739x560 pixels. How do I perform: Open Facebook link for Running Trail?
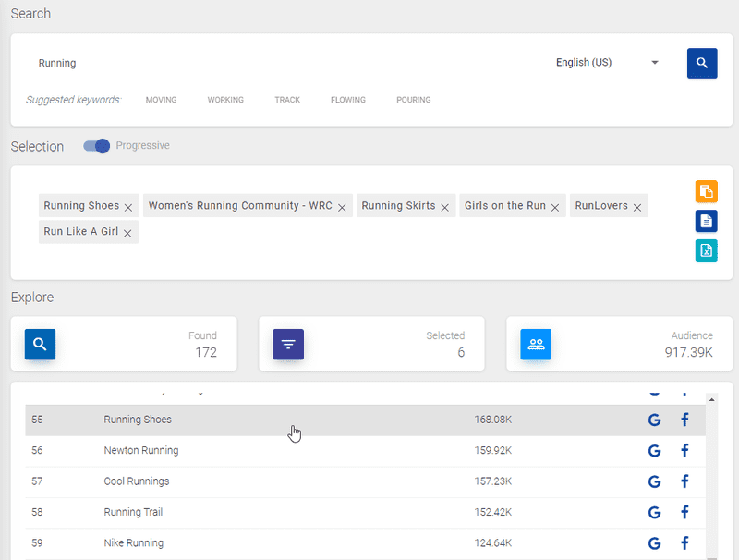coord(684,512)
